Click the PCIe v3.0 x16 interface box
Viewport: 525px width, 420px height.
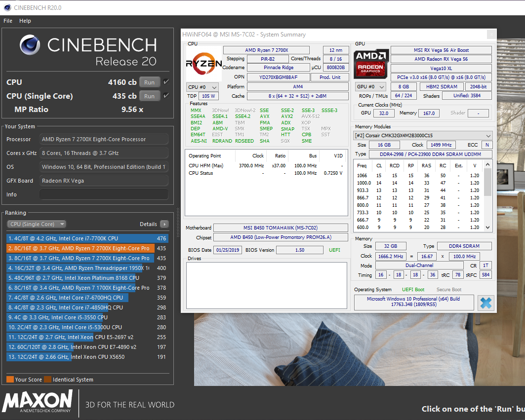442,77
